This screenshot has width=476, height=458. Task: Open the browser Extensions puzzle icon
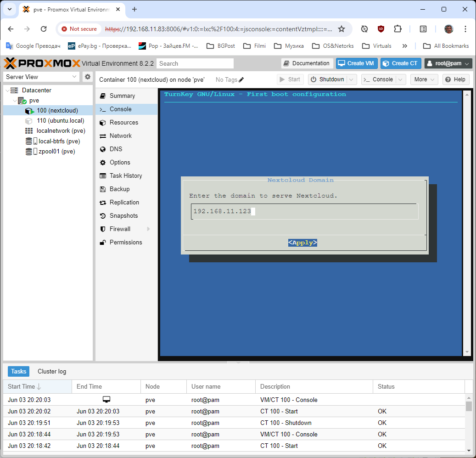398,29
